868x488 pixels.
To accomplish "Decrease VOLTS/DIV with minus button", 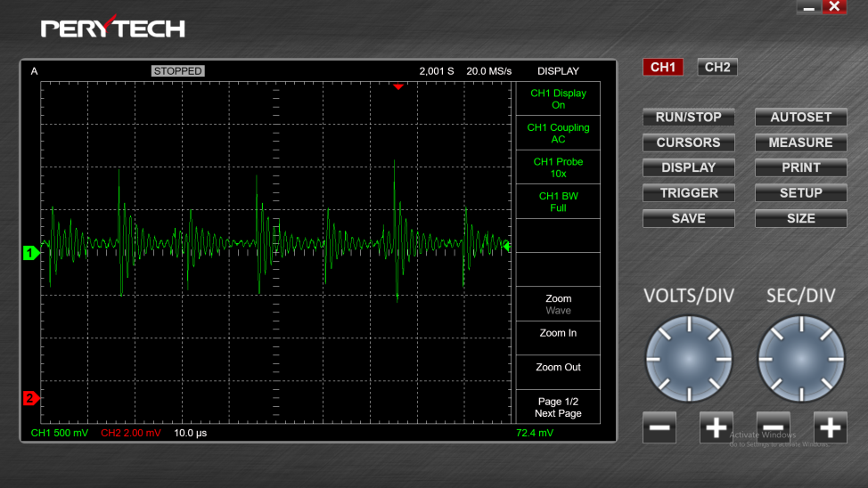I will tap(659, 427).
